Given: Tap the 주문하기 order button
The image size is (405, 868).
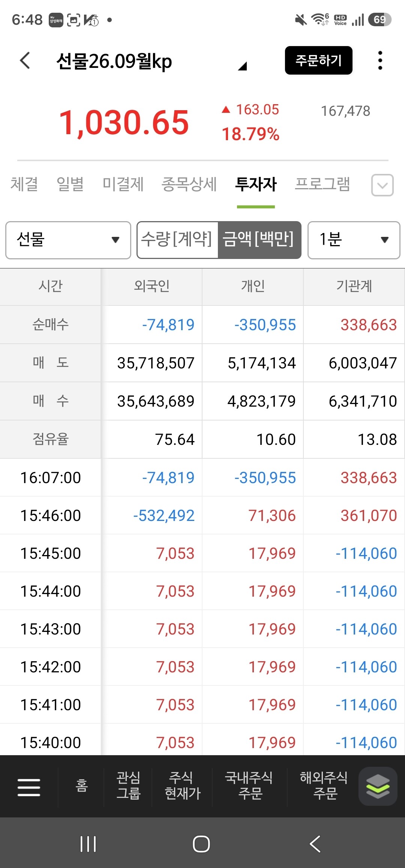Looking at the screenshot, I should (318, 60).
